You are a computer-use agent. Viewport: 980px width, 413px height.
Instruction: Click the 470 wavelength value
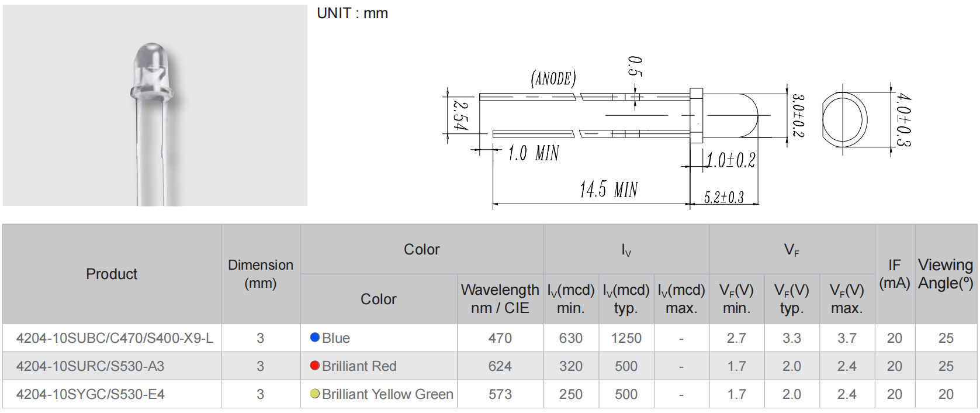(500, 338)
